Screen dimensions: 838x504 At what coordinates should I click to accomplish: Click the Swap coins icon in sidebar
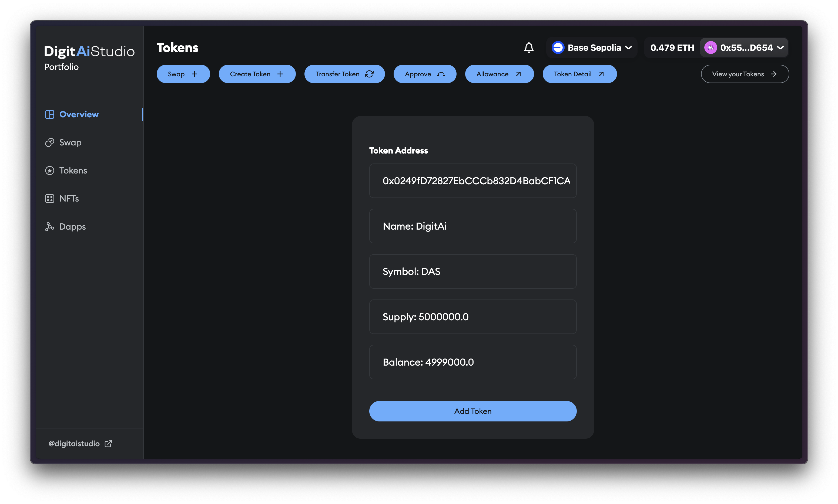50,143
